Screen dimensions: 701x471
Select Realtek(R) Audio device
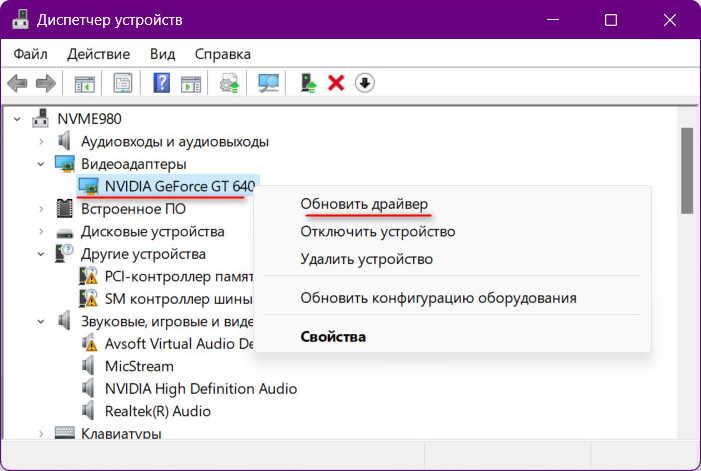pos(157,411)
